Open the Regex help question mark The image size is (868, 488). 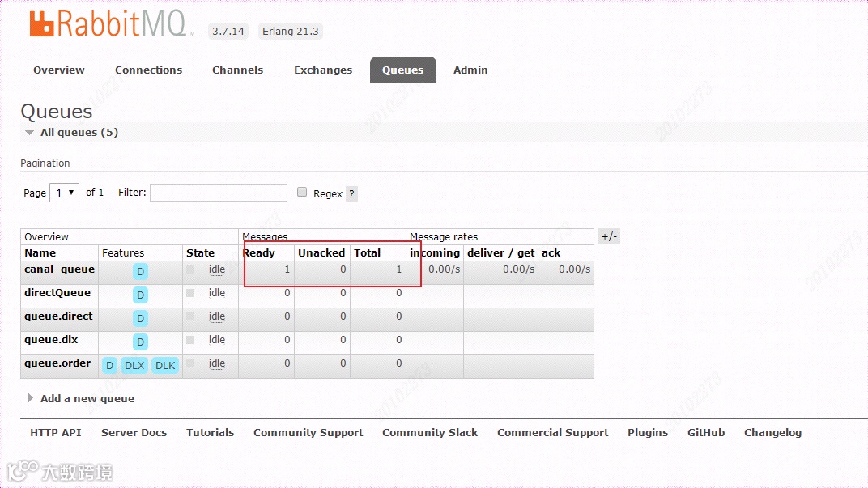click(351, 193)
